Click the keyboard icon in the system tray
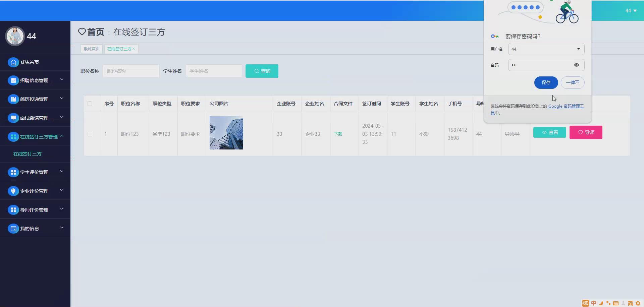Screen dimensions: 644x307 coord(616,303)
